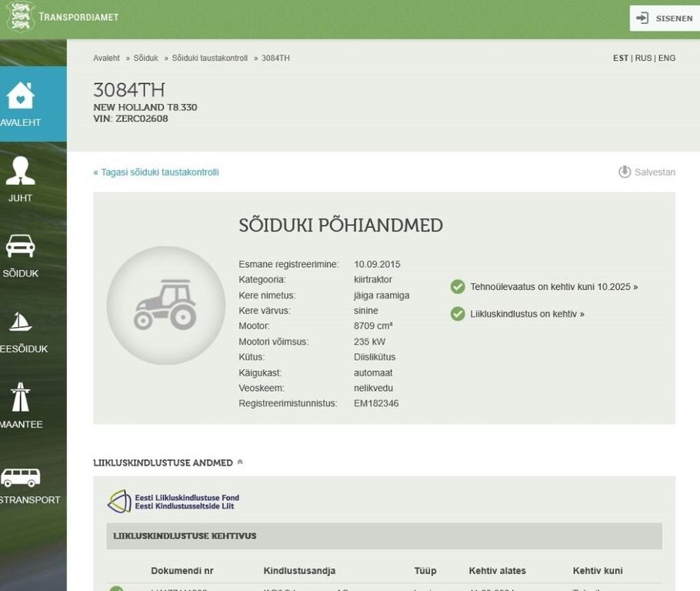The height and width of the screenshot is (591, 700).
Task: Open the Veesõiduk sailboat icon
Action: tap(20, 321)
